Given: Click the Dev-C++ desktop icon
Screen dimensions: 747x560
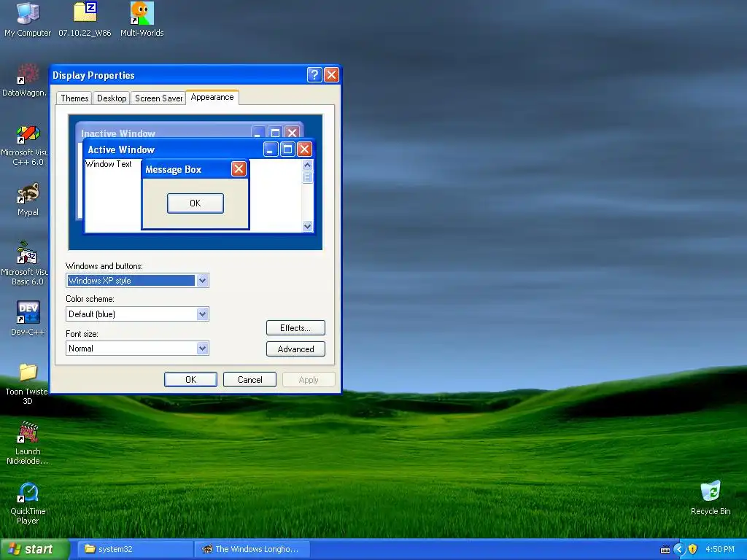Looking at the screenshot, I should tap(28, 318).
